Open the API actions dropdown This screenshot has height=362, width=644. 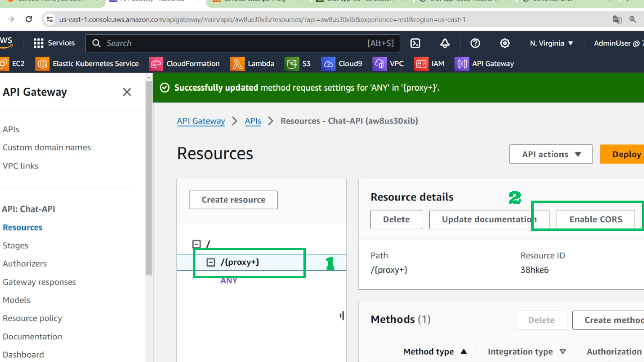[x=551, y=154]
